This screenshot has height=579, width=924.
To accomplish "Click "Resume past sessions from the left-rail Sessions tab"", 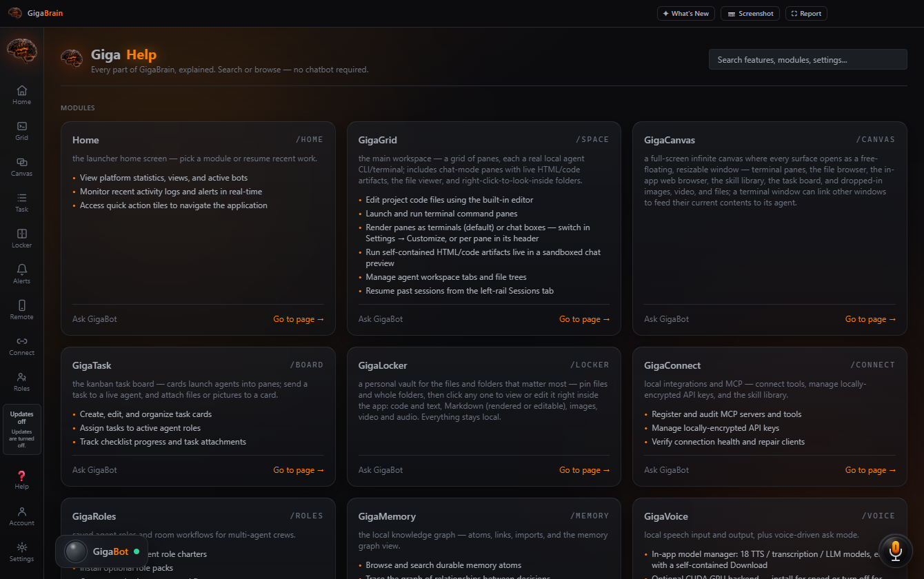I will pyautogui.click(x=459, y=291).
